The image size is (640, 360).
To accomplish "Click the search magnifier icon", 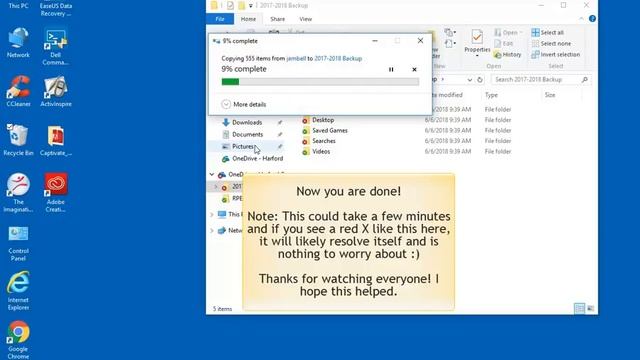I will coord(585,80).
